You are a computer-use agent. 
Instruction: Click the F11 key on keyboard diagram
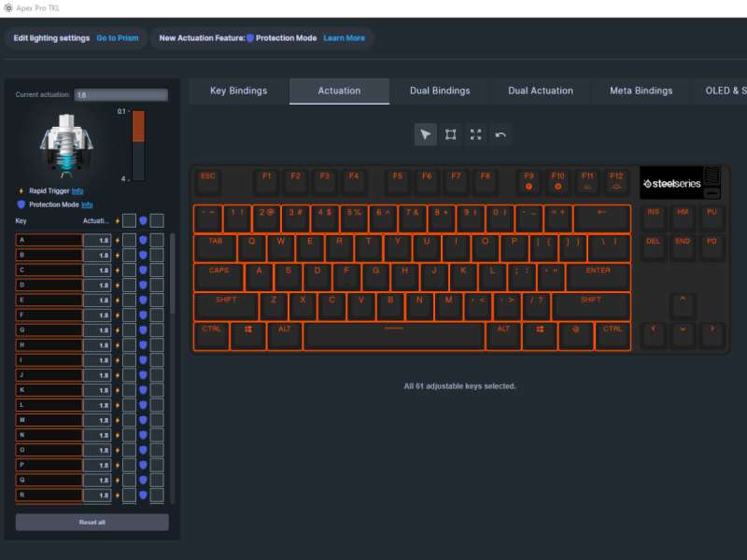(x=587, y=181)
